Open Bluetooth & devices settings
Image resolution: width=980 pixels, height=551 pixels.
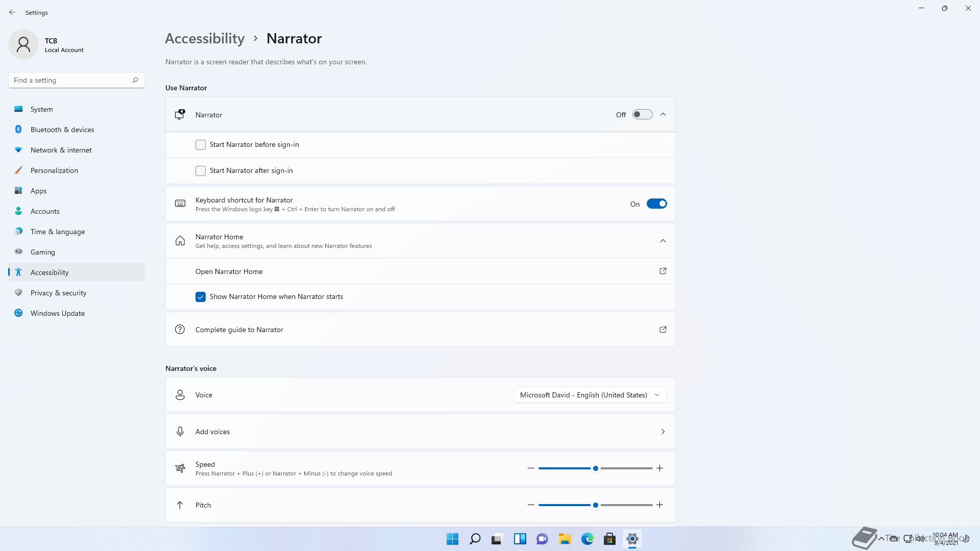(77, 130)
